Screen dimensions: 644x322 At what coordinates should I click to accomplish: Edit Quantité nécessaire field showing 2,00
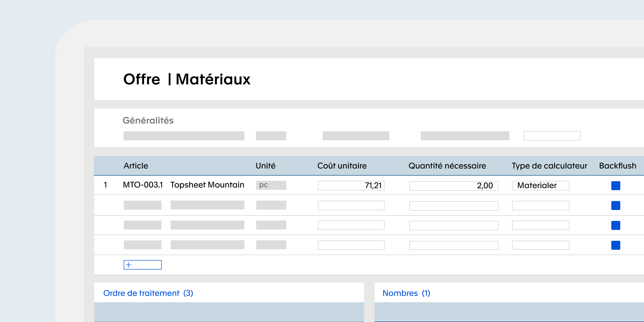[x=454, y=186]
